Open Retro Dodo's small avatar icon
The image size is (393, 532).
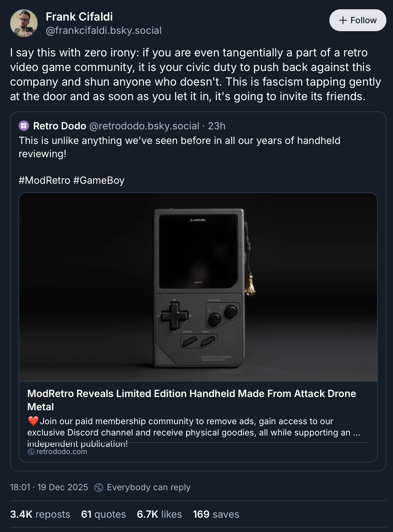coord(24,126)
